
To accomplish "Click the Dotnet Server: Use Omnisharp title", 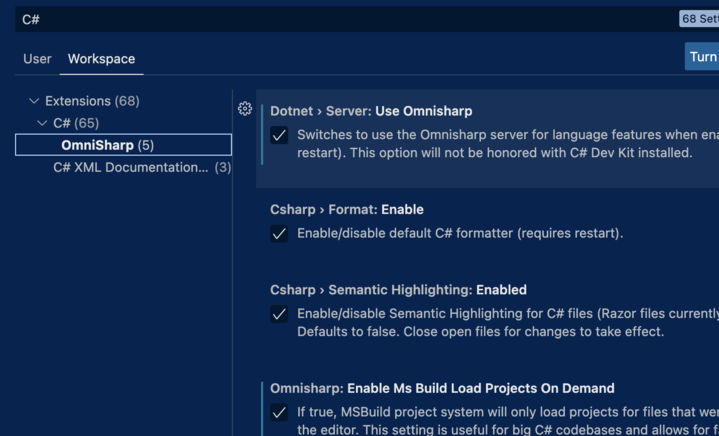I will 371,111.
